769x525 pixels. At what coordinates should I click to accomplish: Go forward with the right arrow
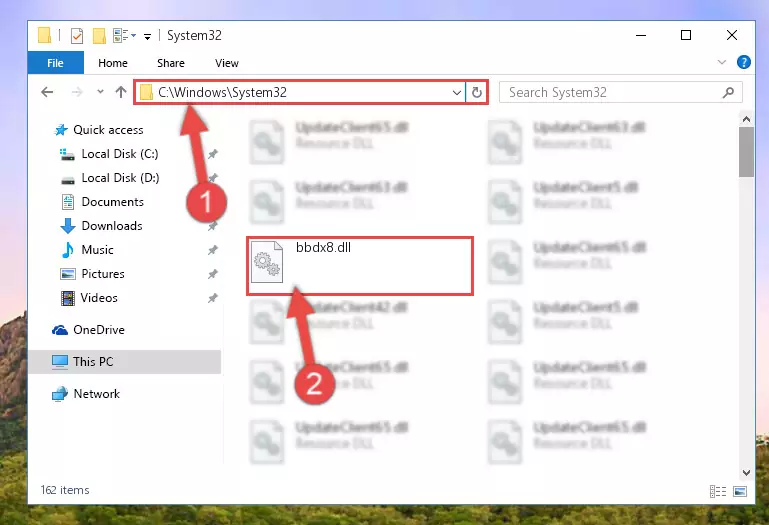point(77,92)
